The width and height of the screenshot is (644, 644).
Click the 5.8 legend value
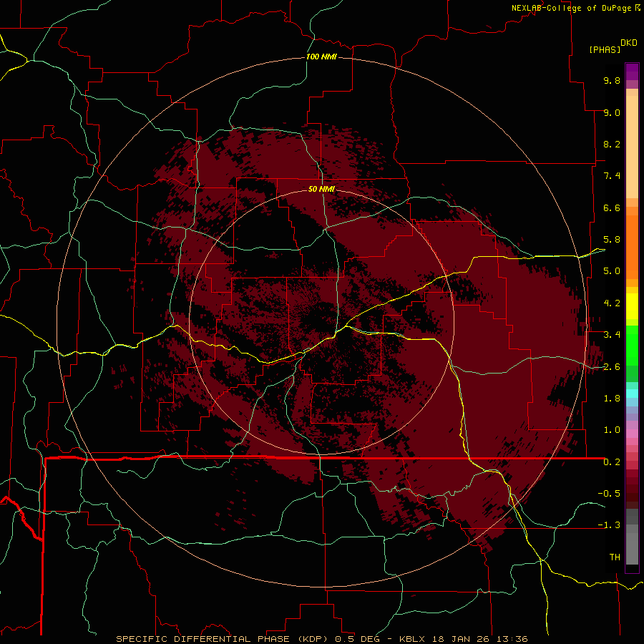[x=612, y=240]
